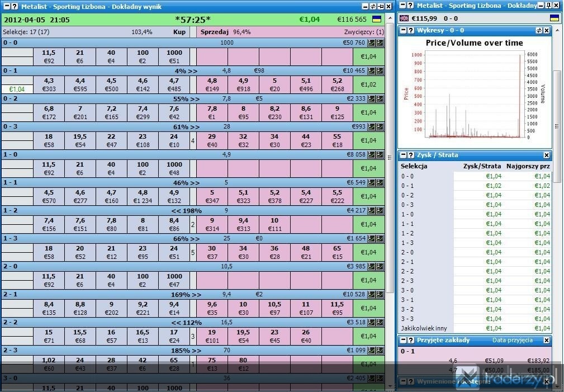This screenshot has height=392, width=564.
Task: Click the green €1,02 cell in 0 - 1 row
Action: (369, 85)
